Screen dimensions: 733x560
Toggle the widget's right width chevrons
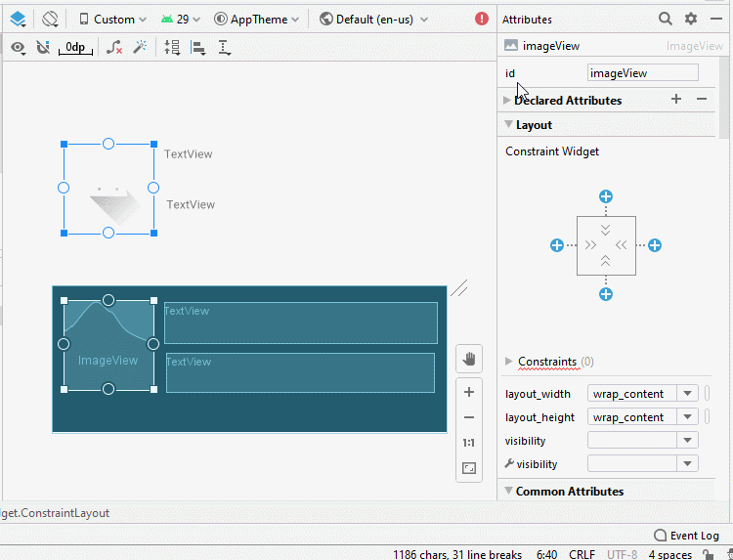(x=622, y=245)
